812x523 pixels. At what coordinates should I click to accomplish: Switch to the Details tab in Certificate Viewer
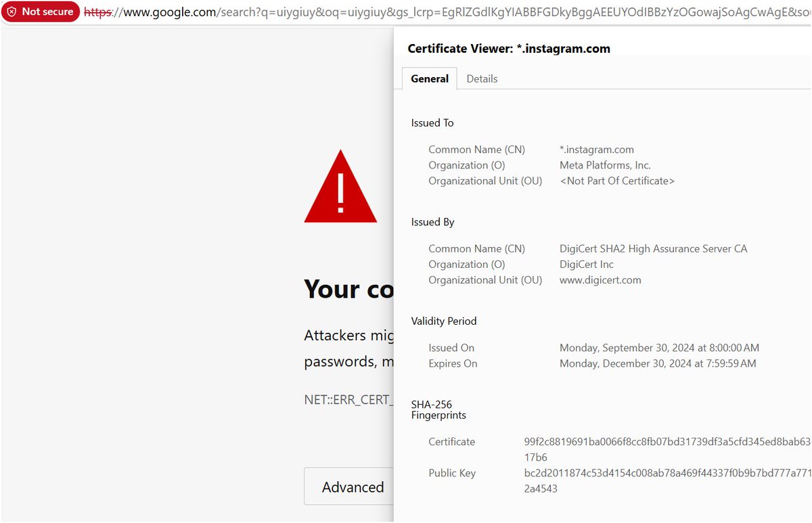(x=482, y=78)
